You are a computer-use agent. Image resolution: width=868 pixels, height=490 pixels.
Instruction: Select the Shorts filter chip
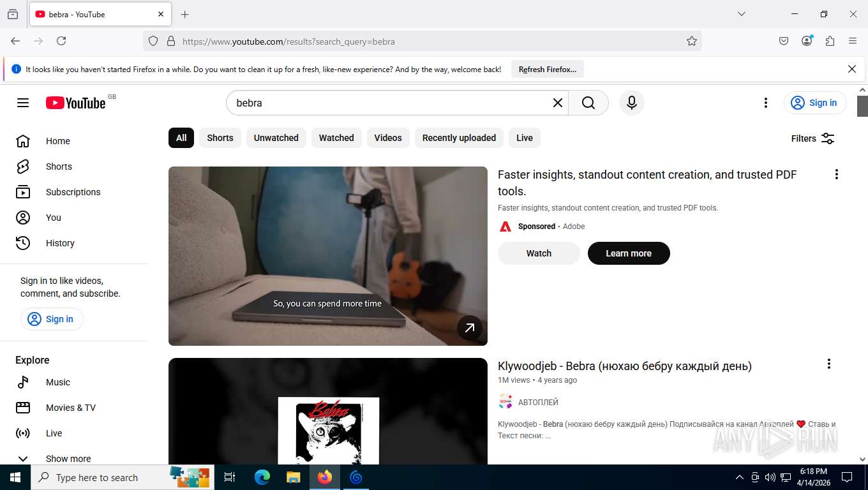(x=220, y=138)
